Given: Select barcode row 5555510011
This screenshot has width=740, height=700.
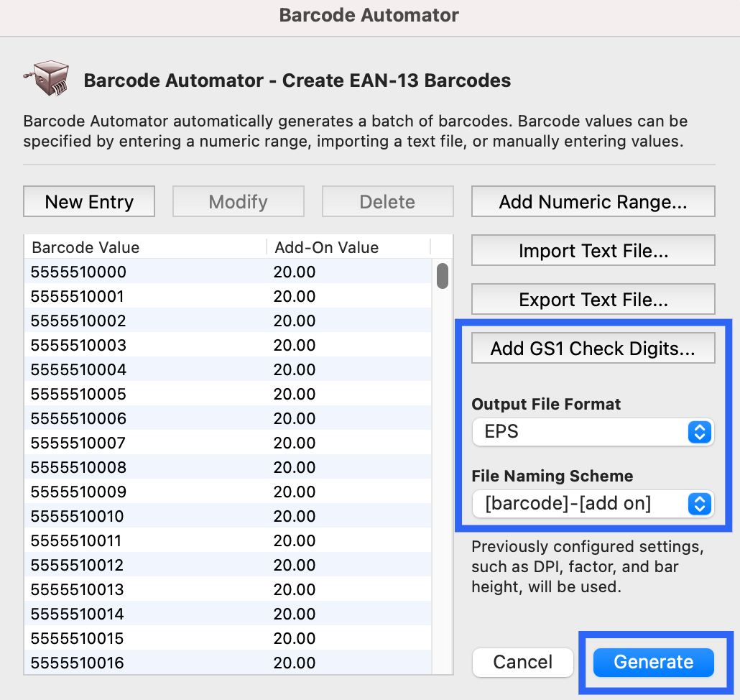Looking at the screenshot, I should coord(228,540).
